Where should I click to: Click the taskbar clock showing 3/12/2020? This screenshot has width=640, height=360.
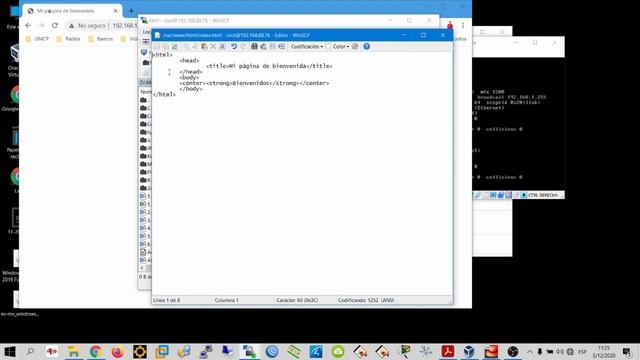(x=604, y=352)
